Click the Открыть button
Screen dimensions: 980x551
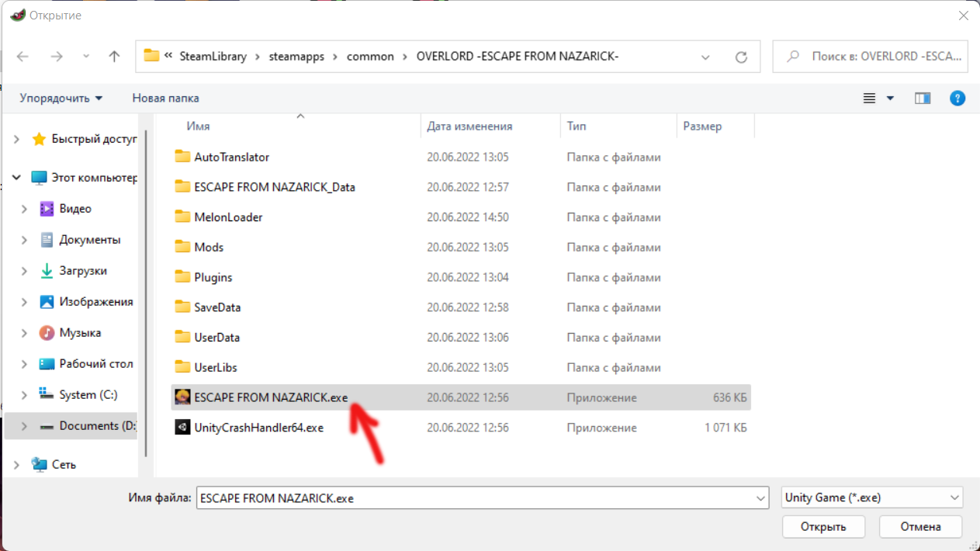pyautogui.click(x=823, y=527)
